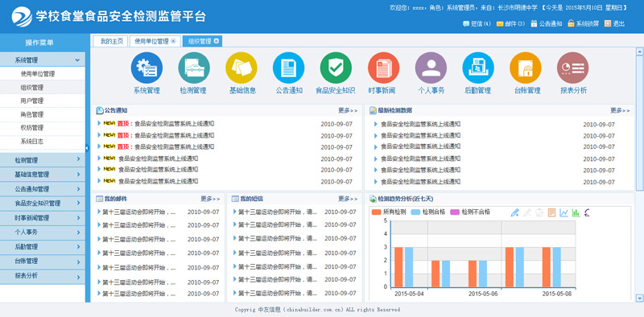The height and width of the screenshot is (317, 644).
Task: Open the 报表分析 round icon
Action: (573, 68)
